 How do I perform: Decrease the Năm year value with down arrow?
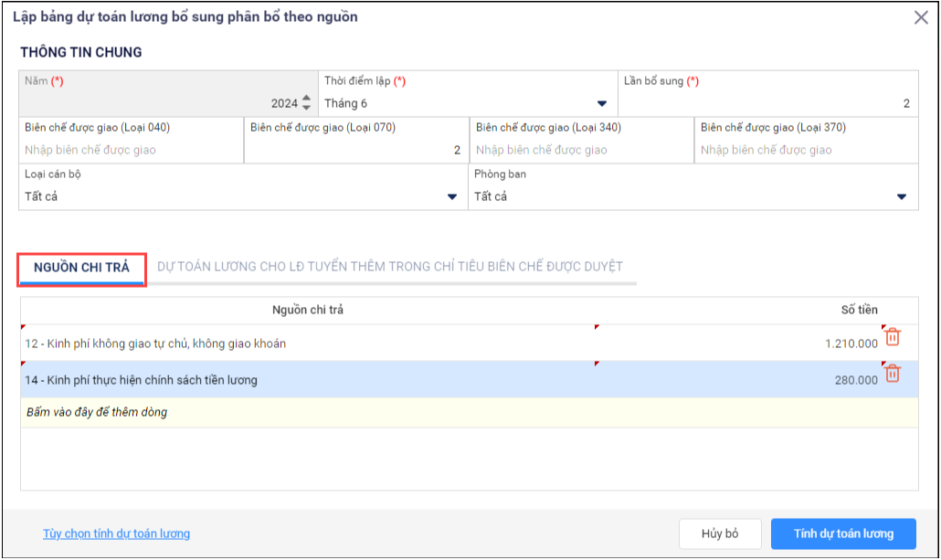pyautogui.click(x=307, y=108)
